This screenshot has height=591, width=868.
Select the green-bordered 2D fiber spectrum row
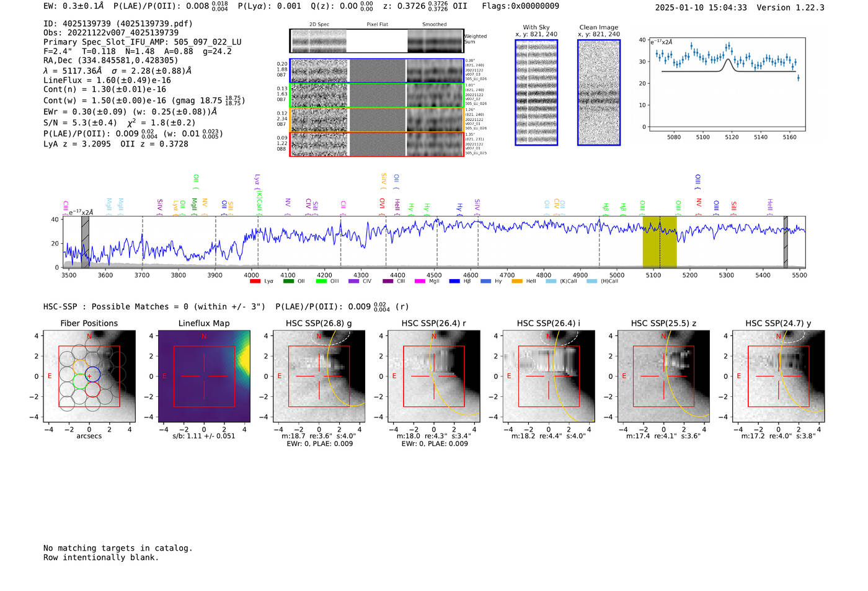click(x=377, y=96)
